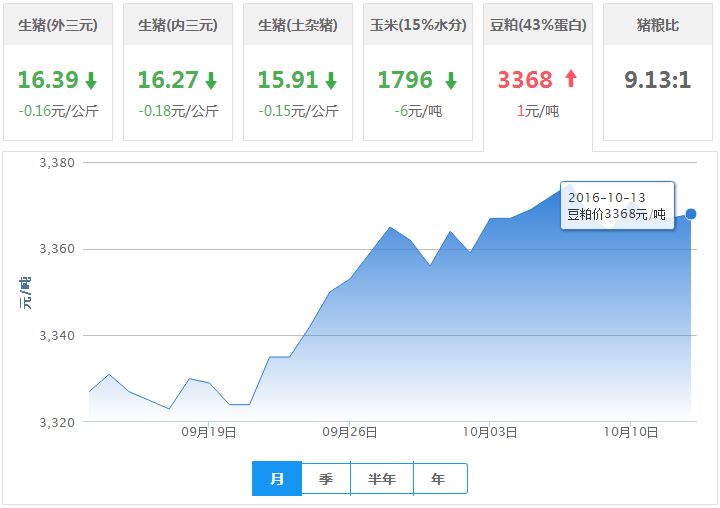Image resolution: width=720 pixels, height=508 pixels.
Task: Click the change text 1元/吨
Action: [x=538, y=111]
